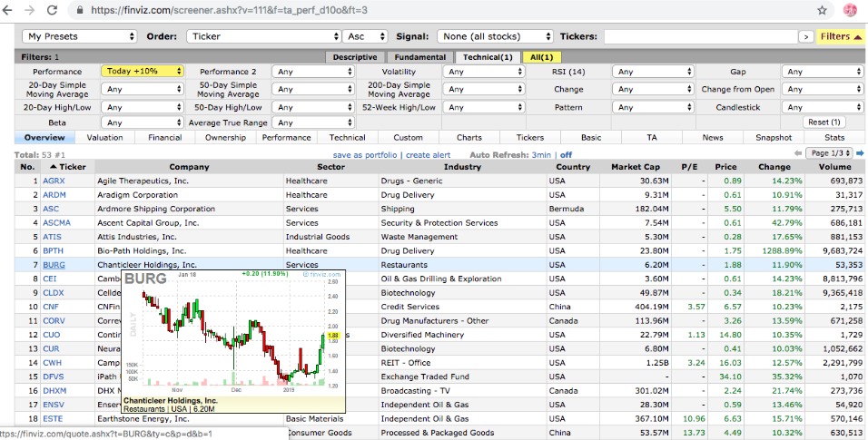Click the BURG chart popup thumbnail

click(233, 341)
